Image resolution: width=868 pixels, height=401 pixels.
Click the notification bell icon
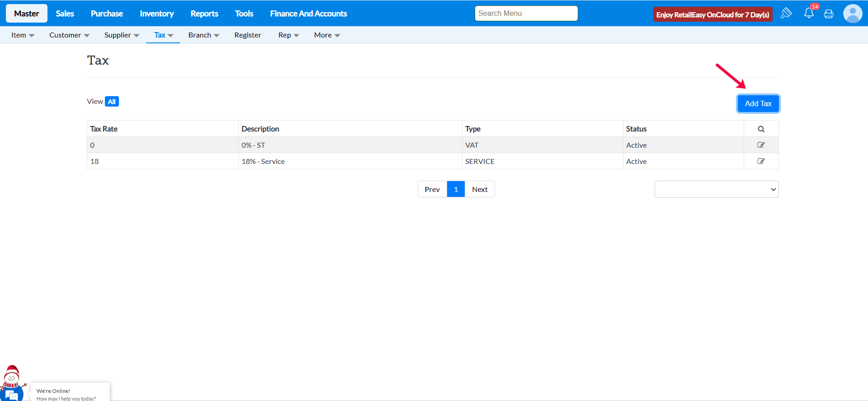tap(809, 14)
